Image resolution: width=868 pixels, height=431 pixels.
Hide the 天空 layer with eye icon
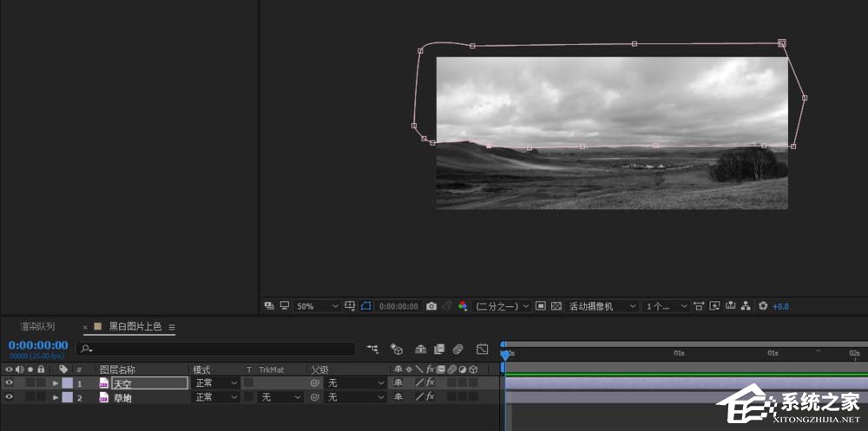[x=10, y=382]
